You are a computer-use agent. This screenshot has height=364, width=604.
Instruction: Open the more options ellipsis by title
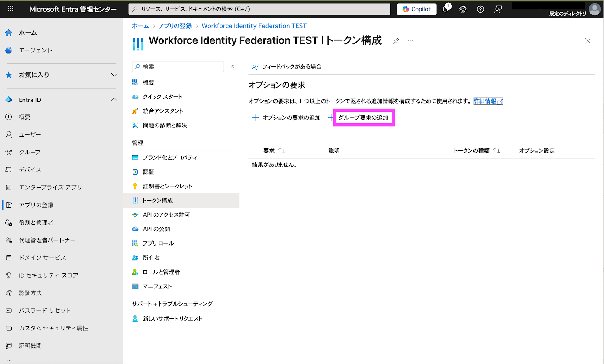pyautogui.click(x=410, y=41)
